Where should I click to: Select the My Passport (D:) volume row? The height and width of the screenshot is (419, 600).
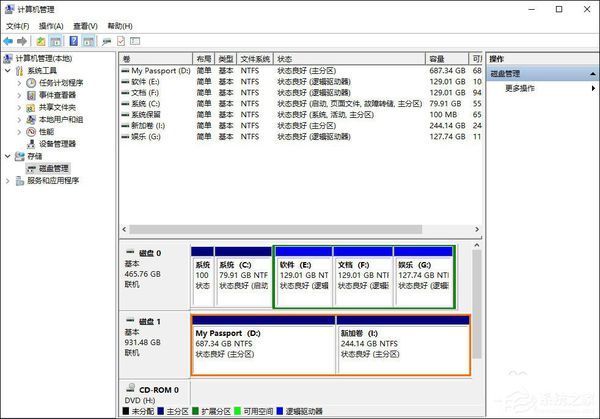[x=301, y=71]
